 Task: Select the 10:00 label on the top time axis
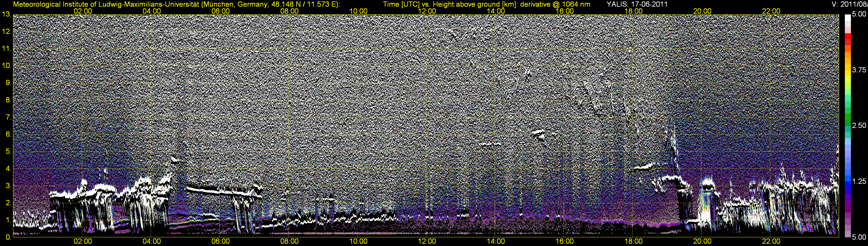(358, 11)
